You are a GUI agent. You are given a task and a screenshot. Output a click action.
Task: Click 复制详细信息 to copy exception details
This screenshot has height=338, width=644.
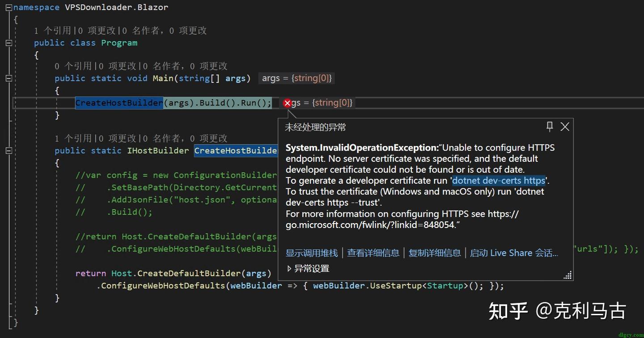[x=434, y=253]
